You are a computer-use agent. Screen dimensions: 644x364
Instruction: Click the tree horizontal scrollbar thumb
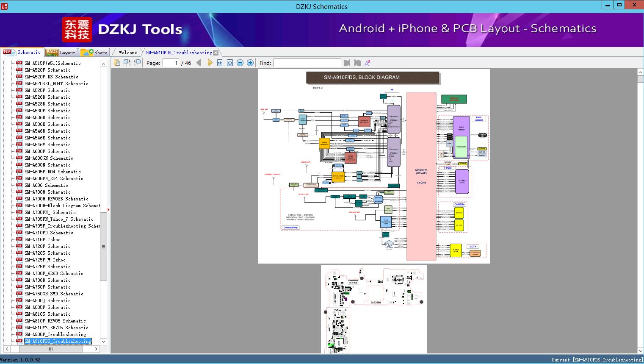(x=51, y=349)
